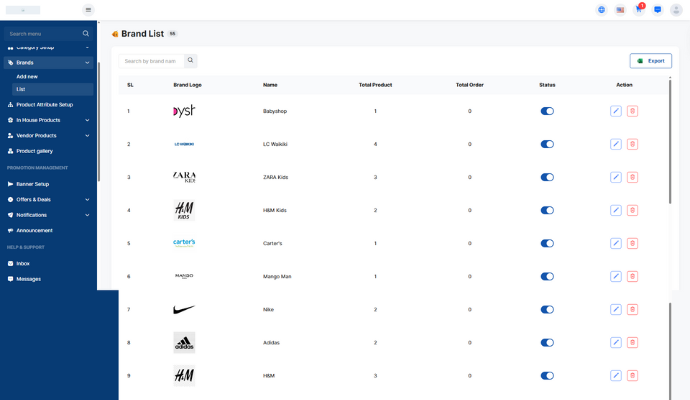Click the edit pencil icon for Nike
The image size is (690, 400).
pyautogui.click(x=616, y=310)
